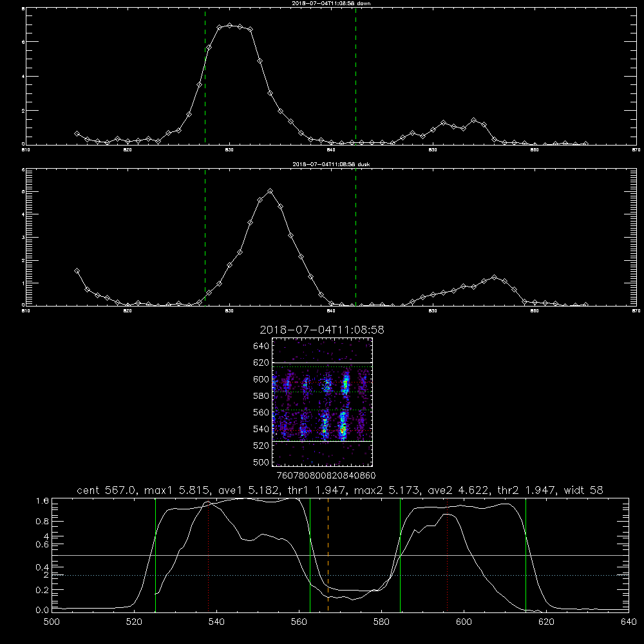Click the red dotted peak line near 538

pyautogui.click(x=208, y=554)
